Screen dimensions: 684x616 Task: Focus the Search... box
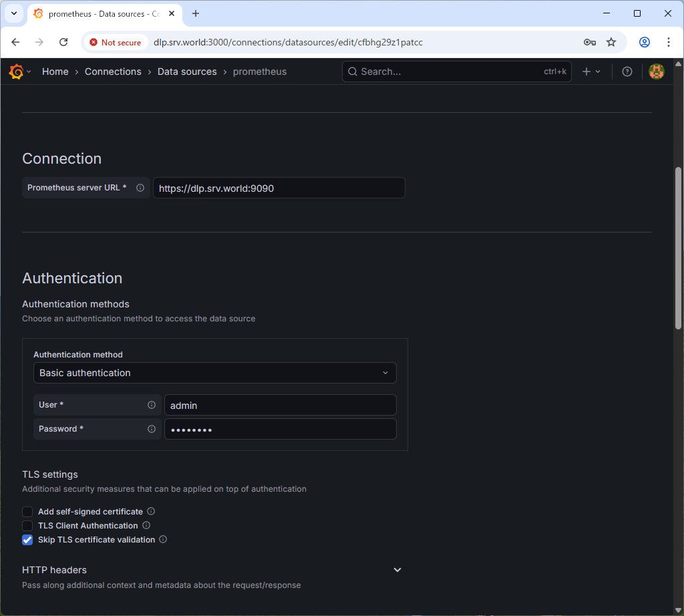click(x=457, y=71)
